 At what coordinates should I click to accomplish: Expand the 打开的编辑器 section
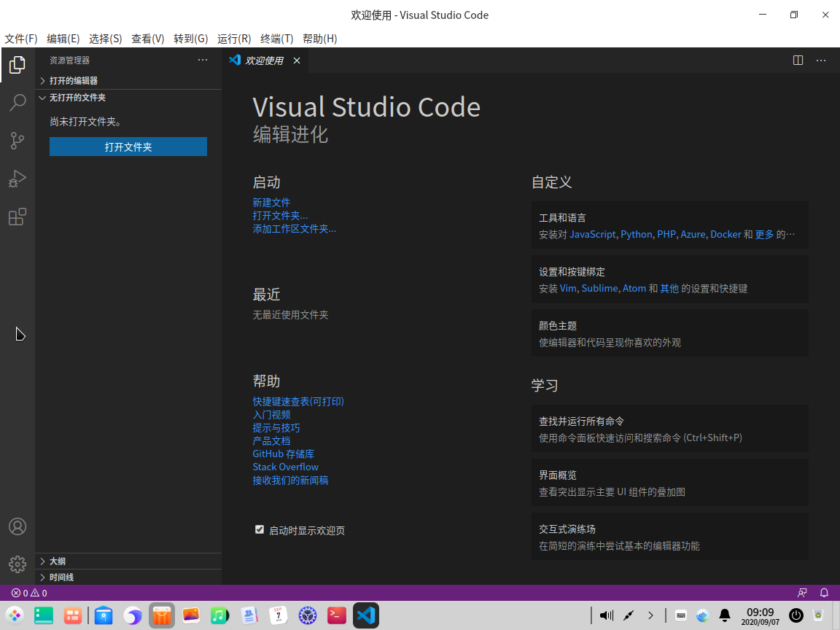[128, 81]
